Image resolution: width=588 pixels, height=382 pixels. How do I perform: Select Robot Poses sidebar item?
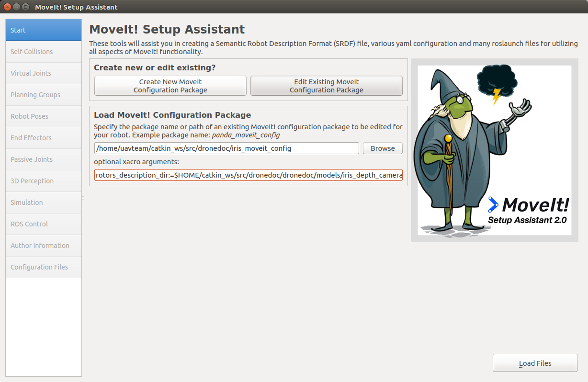coord(44,116)
